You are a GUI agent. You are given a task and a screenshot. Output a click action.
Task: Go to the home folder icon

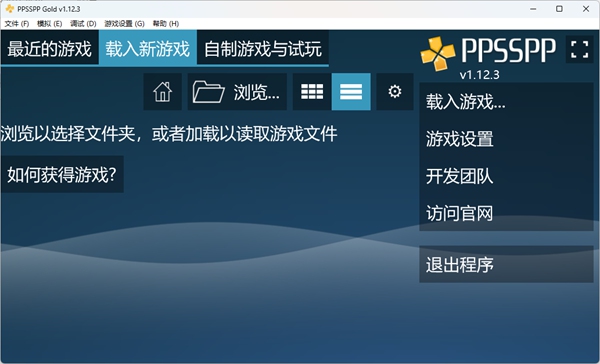point(163,92)
